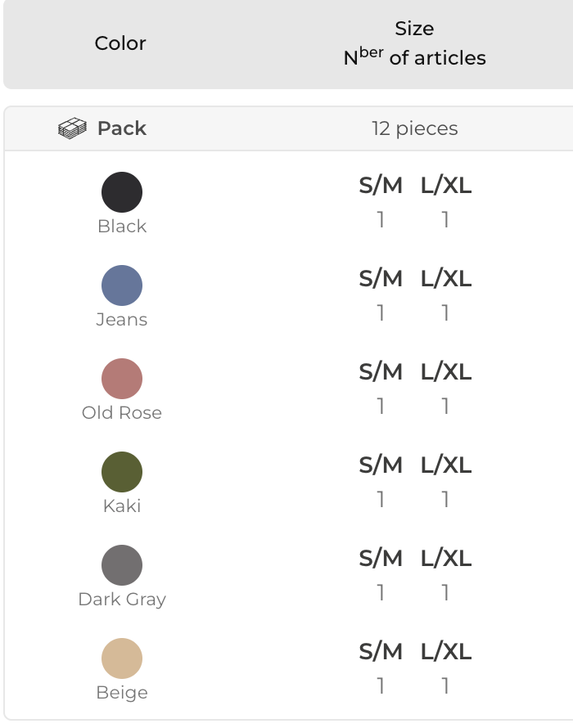This screenshot has height=728, width=573.
Task: Select L/XL size for Black
Action: (x=446, y=186)
